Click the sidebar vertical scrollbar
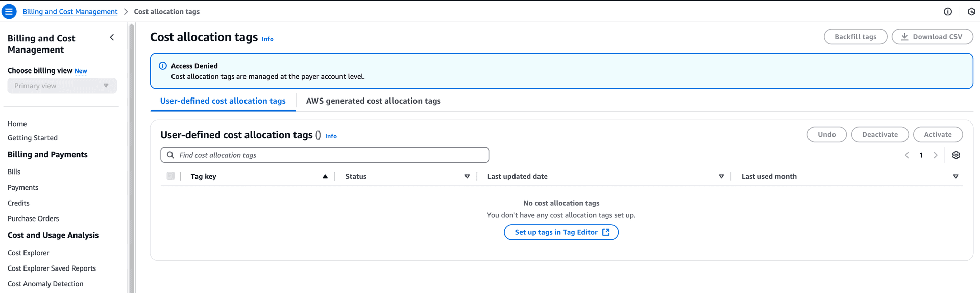 [132, 158]
